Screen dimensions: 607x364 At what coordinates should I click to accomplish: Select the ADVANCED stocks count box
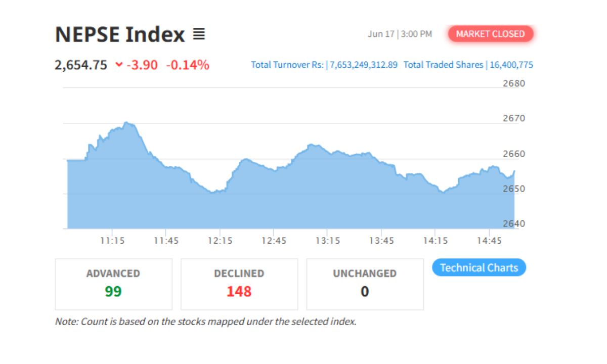pos(113,283)
